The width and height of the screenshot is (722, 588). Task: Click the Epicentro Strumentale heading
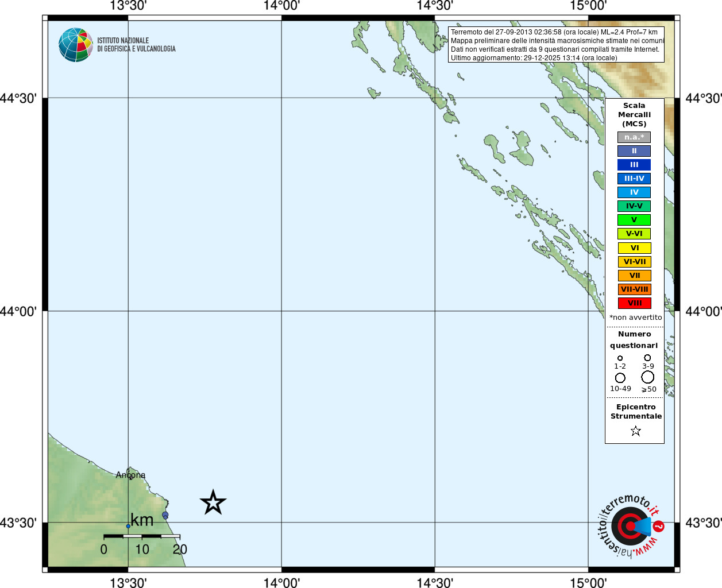[636, 412]
